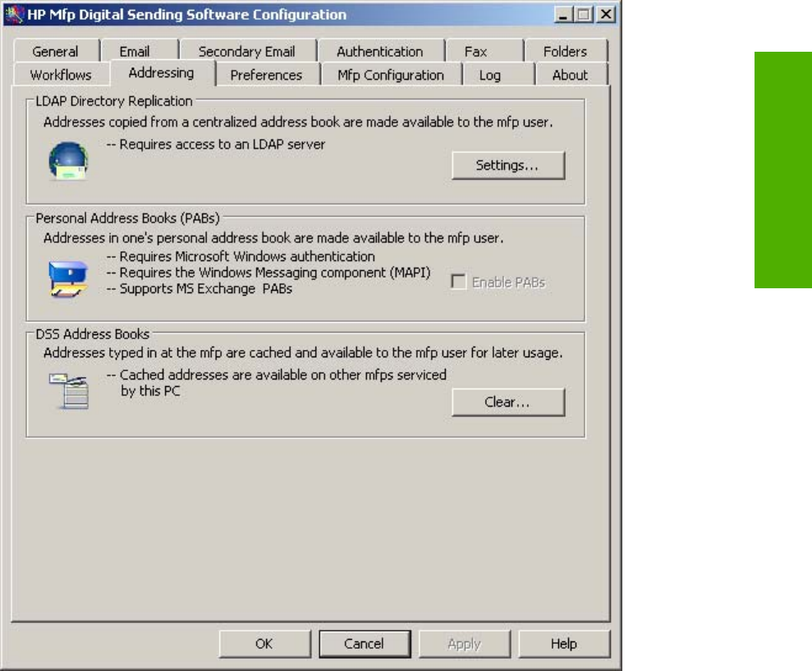Open LDAP Settings button
Viewport: 812px width, 671px height.
508,165
